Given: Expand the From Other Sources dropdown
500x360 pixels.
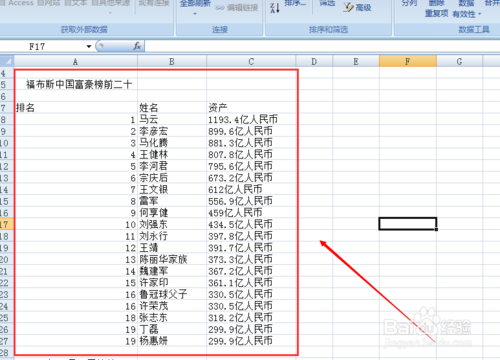Looking at the screenshot, I should [x=110, y=13].
